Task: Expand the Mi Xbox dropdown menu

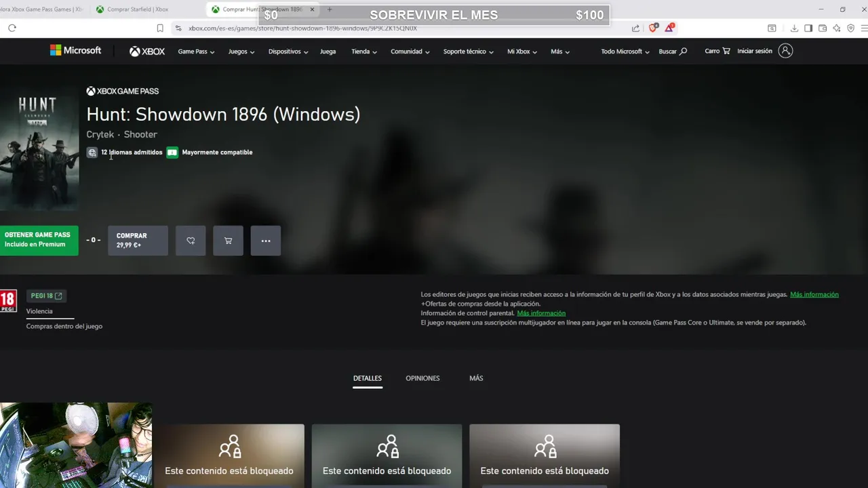Action: coord(522,52)
